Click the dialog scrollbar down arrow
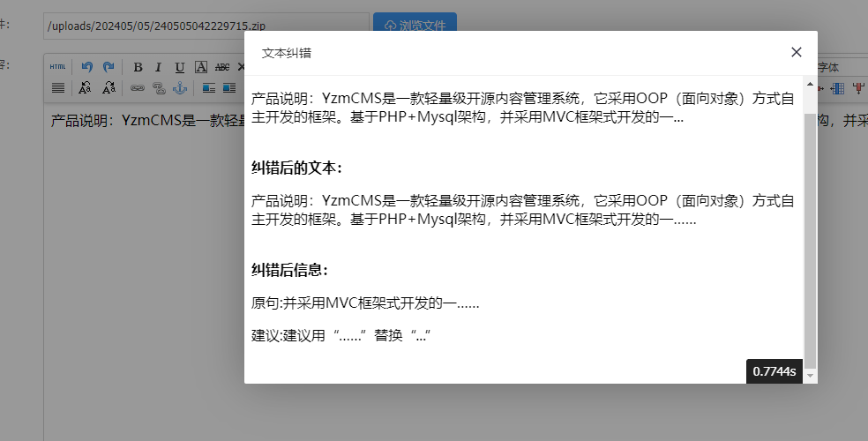This screenshot has height=441, width=868. coord(811,377)
